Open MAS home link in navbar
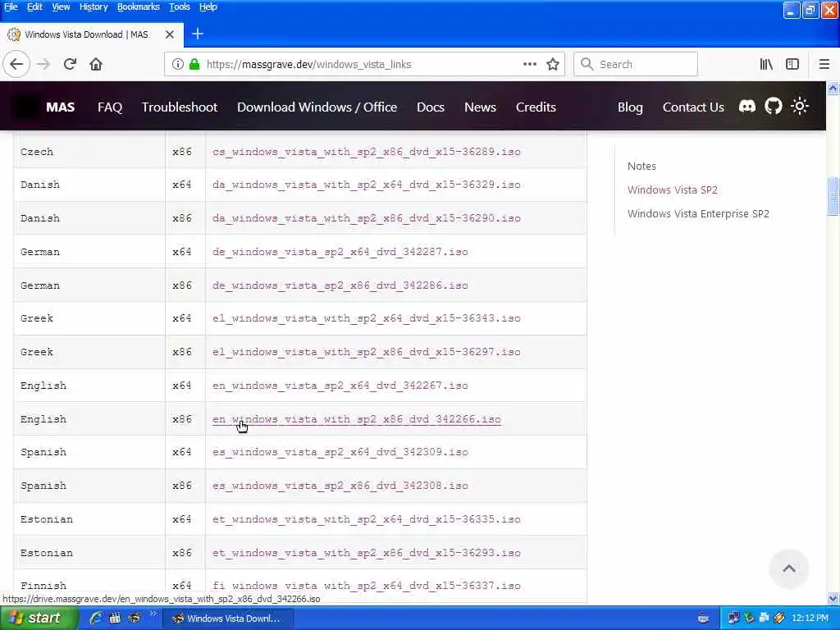The width and height of the screenshot is (840, 630). [x=60, y=107]
